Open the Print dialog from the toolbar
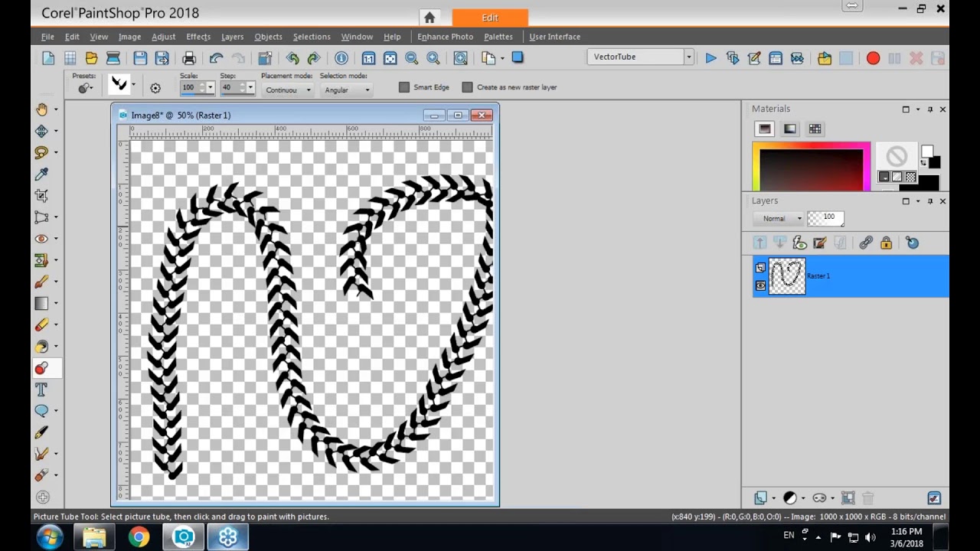980x551 pixels. (189, 57)
